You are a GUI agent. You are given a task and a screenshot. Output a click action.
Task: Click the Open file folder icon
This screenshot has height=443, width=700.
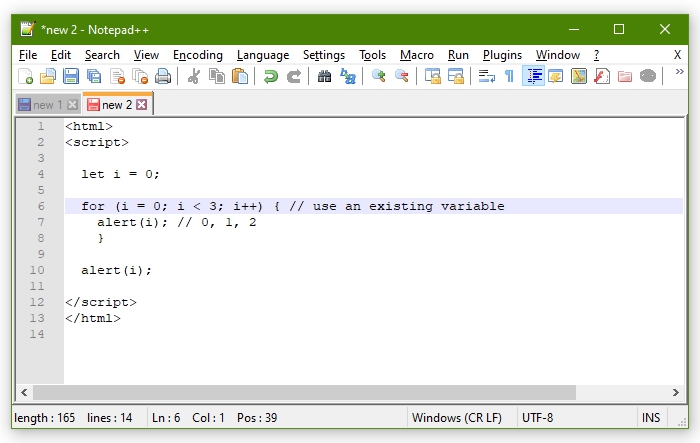pos(48,76)
